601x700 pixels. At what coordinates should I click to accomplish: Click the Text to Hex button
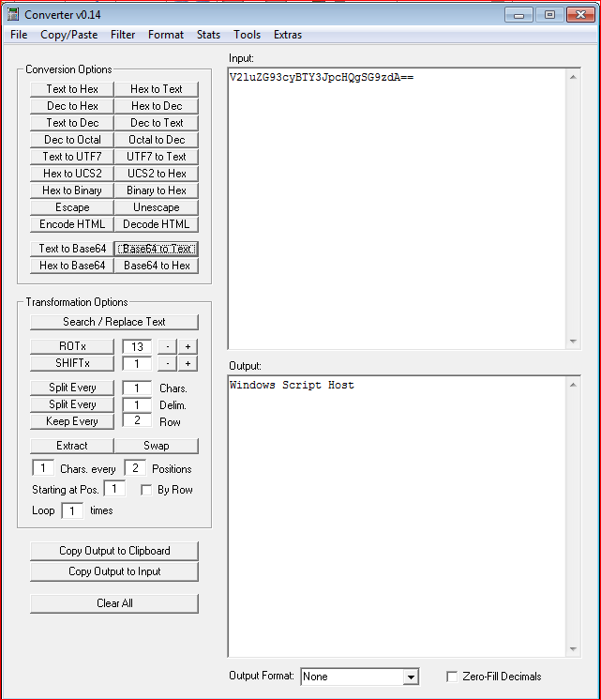(x=72, y=89)
